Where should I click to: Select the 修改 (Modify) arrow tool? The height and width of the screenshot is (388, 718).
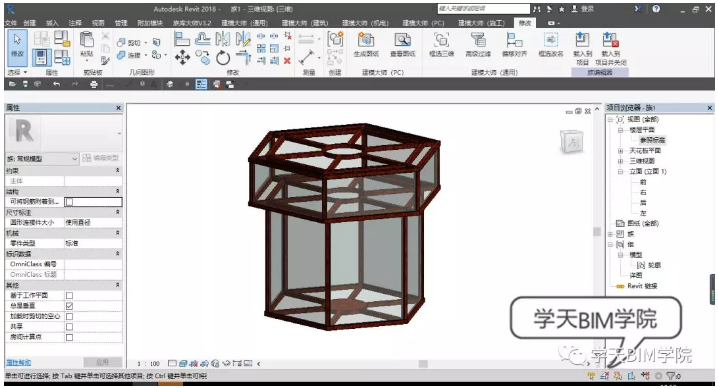(x=17, y=48)
